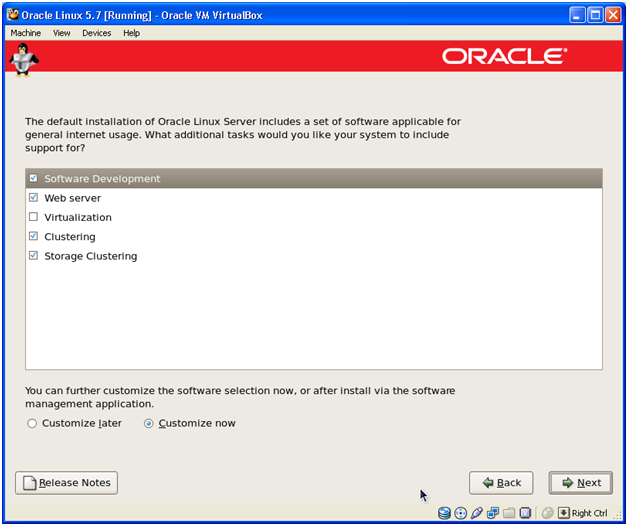Select the Storage Clustering row text

coord(91,256)
